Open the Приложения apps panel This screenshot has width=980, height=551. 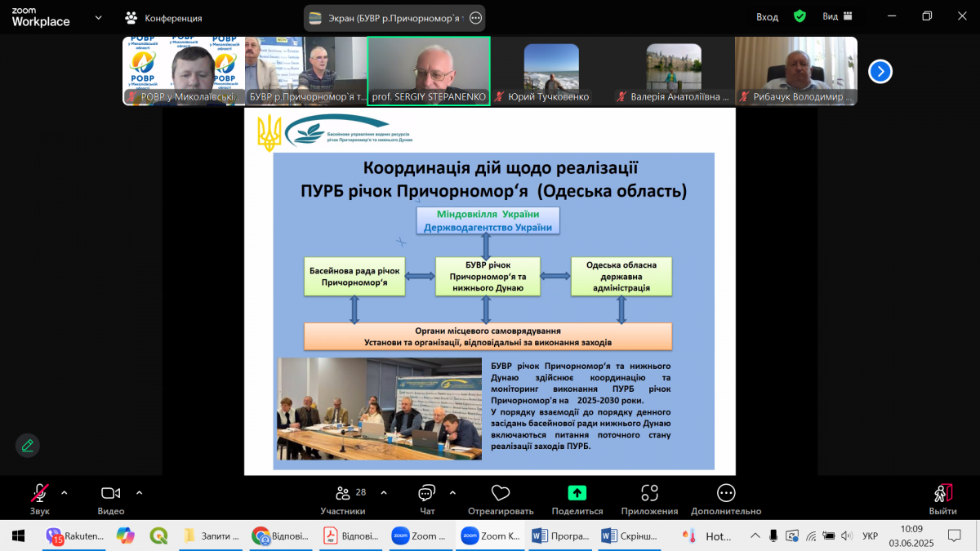click(649, 499)
